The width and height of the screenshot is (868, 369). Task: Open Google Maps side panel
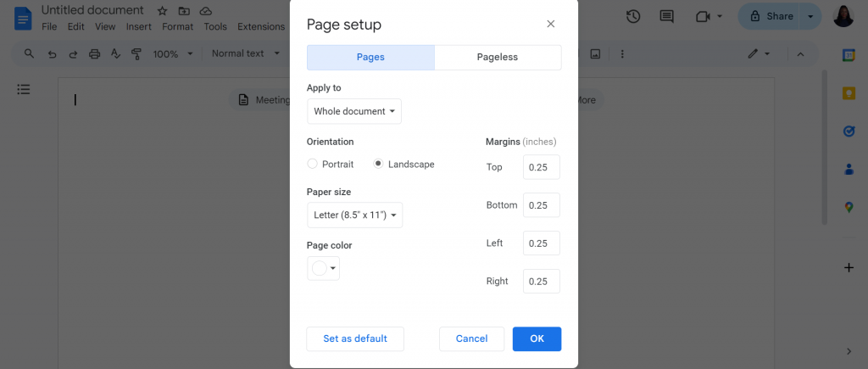pyautogui.click(x=849, y=207)
